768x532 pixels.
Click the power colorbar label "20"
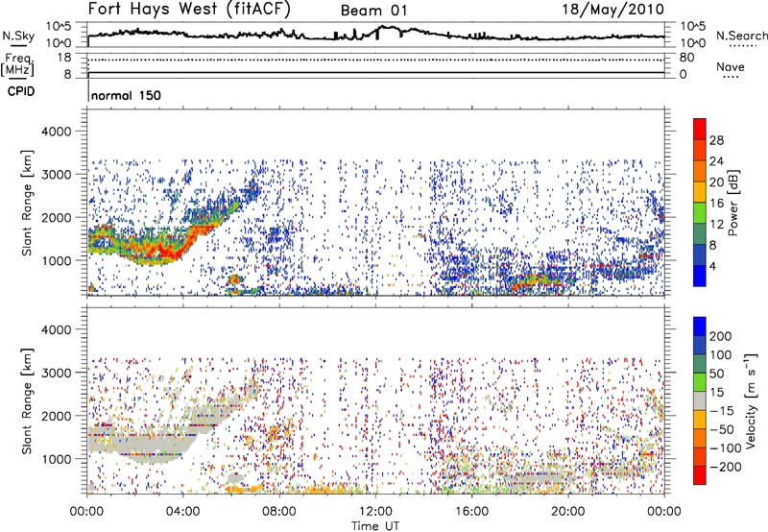pos(716,182)
